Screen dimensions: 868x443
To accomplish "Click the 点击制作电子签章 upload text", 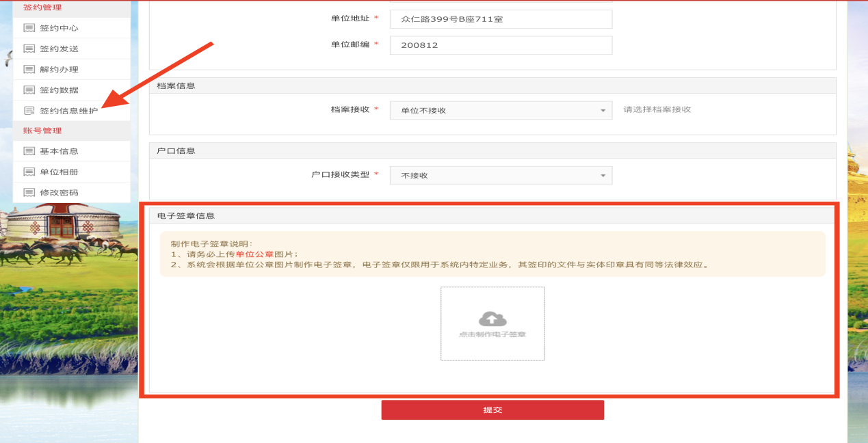I will coord(492,334).
